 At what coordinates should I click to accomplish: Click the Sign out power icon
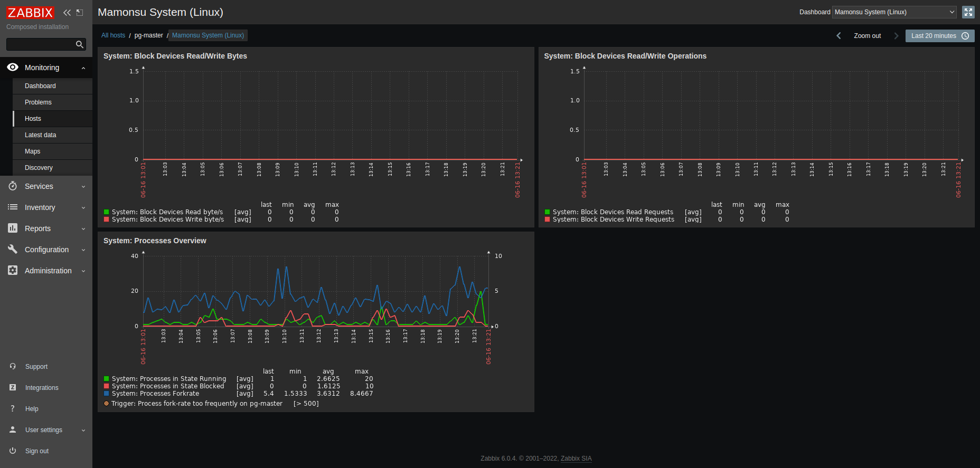(13, 451)
